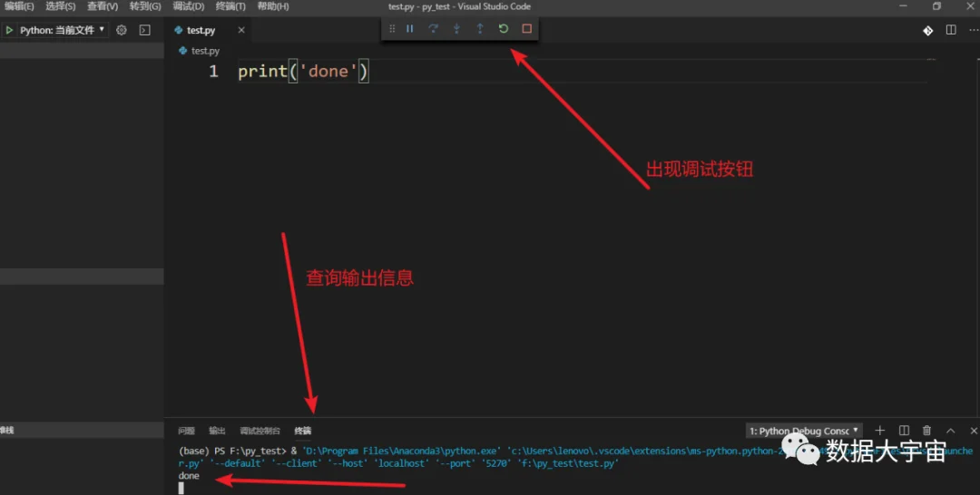Add a new terminal with the plus icon

[880, 431]
